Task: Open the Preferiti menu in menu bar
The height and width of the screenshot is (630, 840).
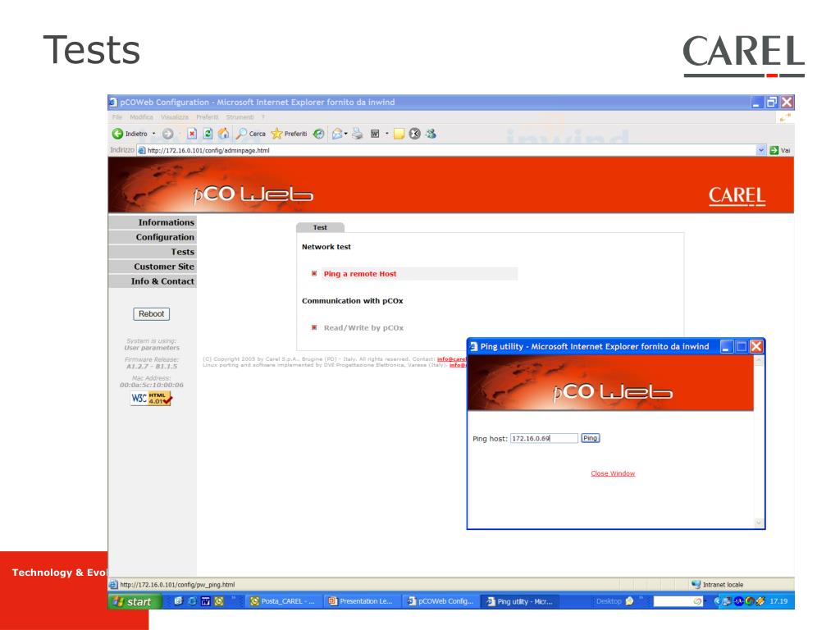Action: coord(208,117)
